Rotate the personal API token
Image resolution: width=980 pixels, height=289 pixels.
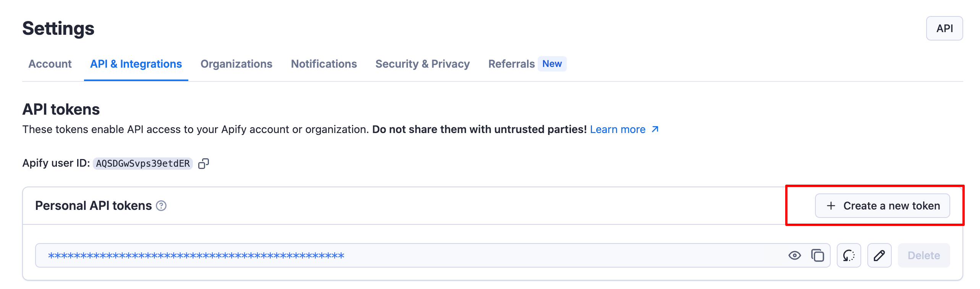pos(848,255)
